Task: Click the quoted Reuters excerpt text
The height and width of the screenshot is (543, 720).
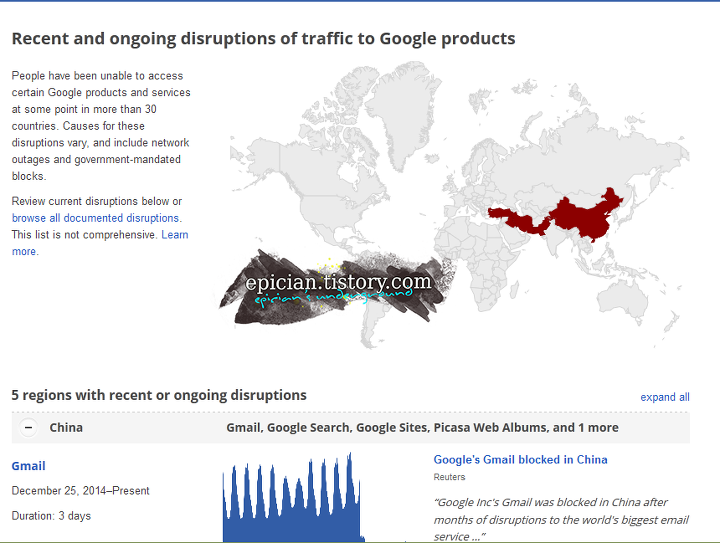Action: pos(561,519)
